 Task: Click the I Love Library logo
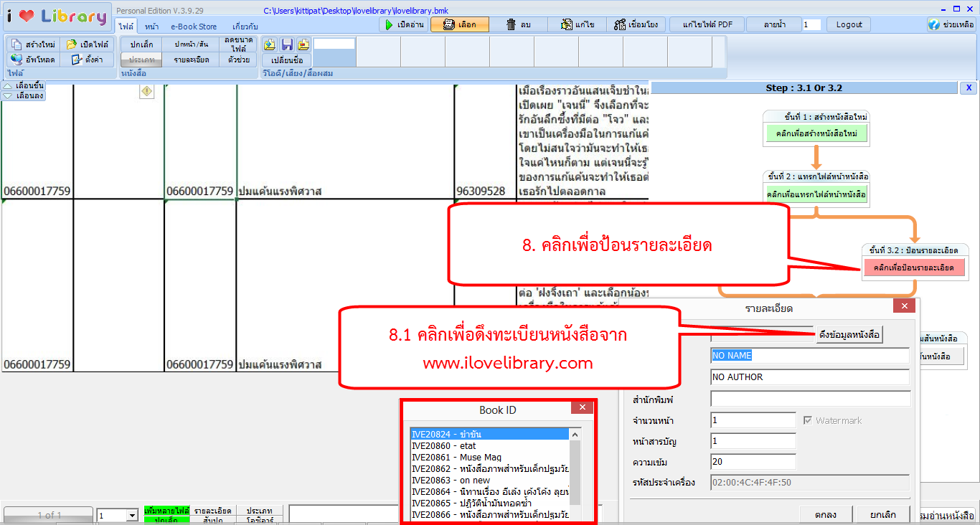click(57, 16)
